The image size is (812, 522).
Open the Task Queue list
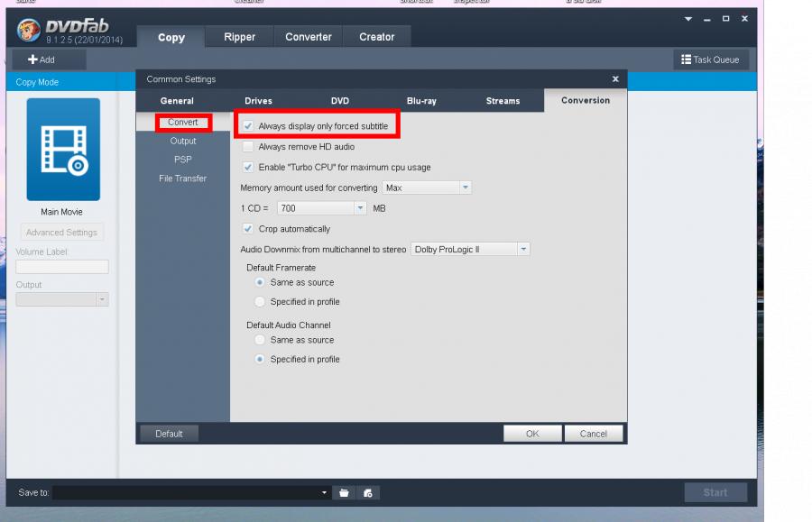pyautogui.click(x=711, y=60)
